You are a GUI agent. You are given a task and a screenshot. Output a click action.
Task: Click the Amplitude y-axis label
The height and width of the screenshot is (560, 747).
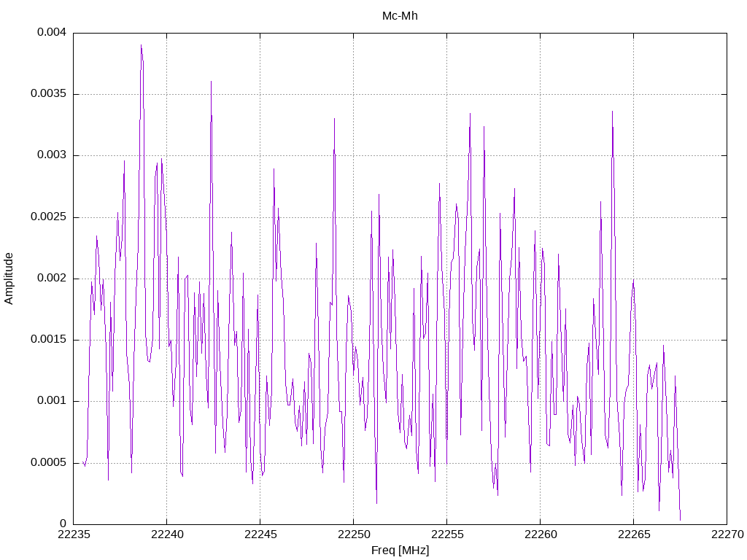pyautogui.click(x=9, y=279)
